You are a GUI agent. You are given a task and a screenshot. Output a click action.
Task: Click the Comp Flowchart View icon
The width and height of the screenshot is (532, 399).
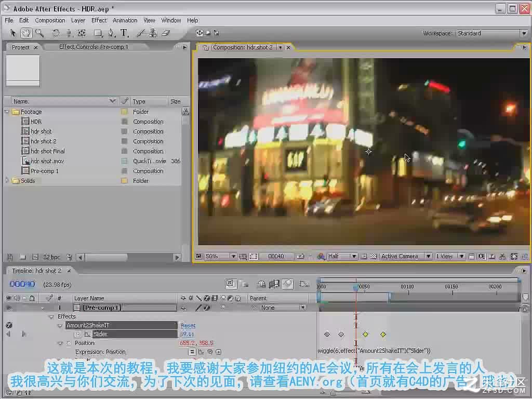click(x=502, y=257)
